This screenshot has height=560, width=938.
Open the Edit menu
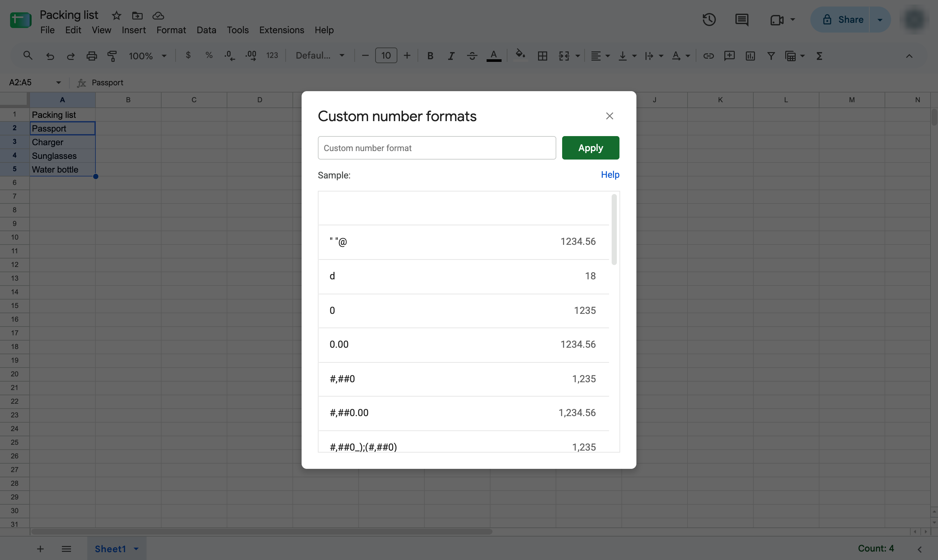point(73,30)
